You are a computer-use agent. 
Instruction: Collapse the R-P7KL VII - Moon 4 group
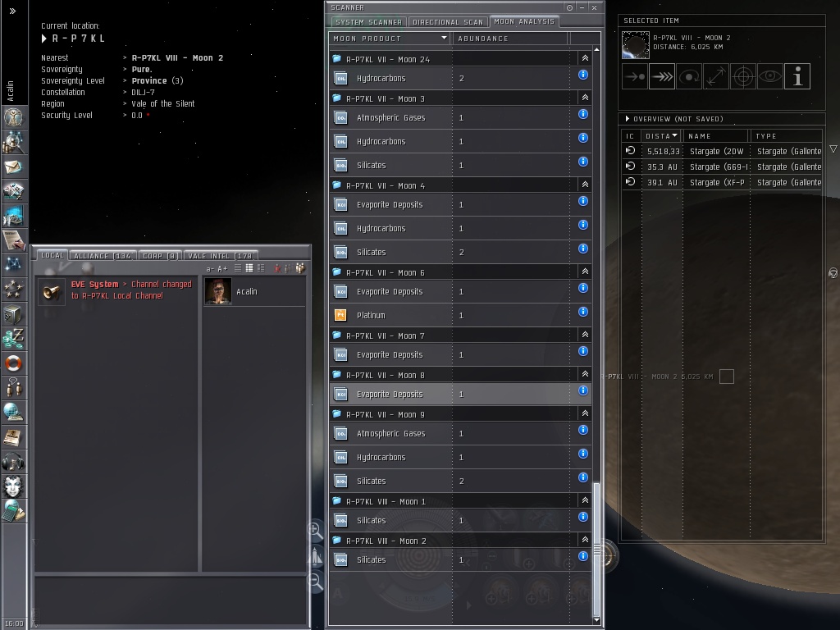(585, 185)
